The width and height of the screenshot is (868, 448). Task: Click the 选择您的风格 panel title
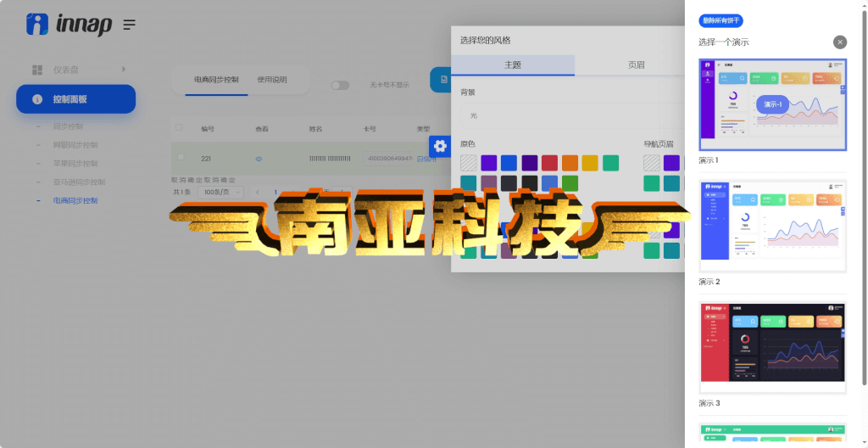(x=486, y=41)
